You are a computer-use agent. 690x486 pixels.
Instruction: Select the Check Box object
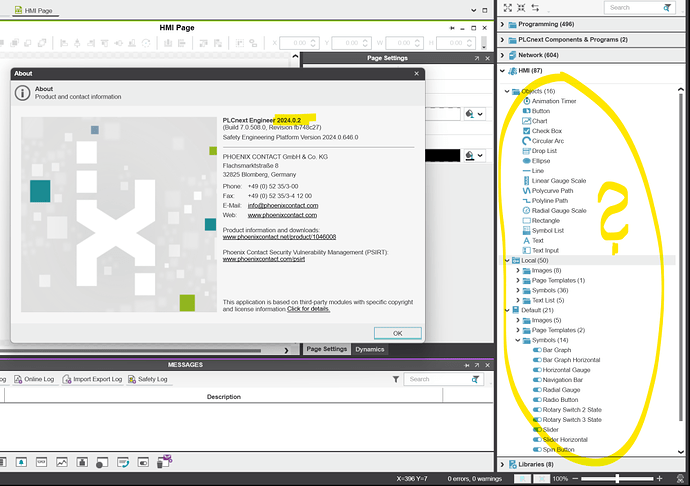click(x=546, y=131)
